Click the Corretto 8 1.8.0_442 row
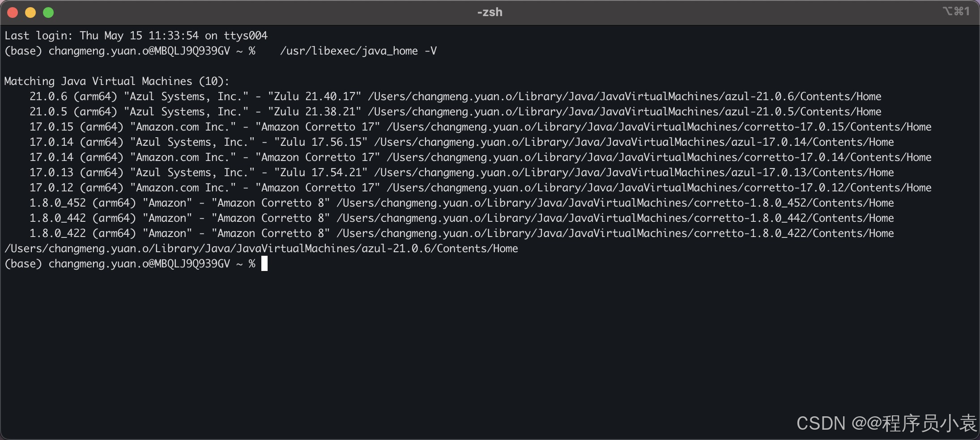This screenshot has width=980, height=440. coord(462,218)
